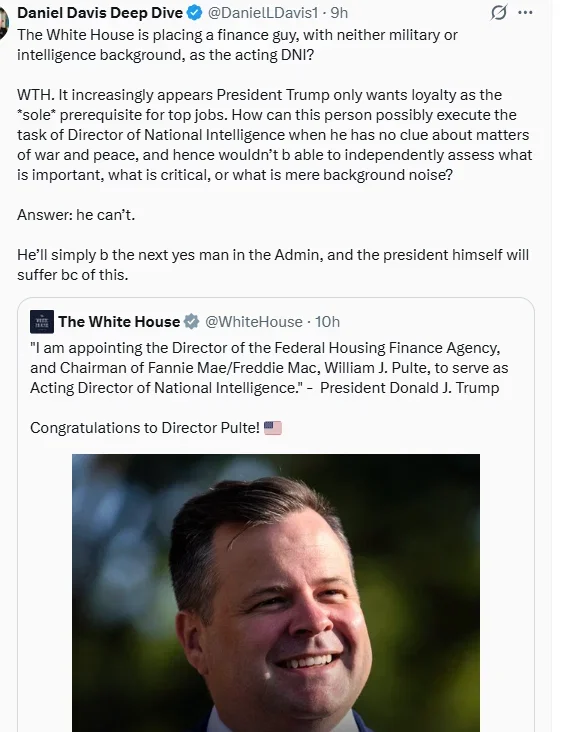Viewport: 565px width, 732px height.
Task: Open the three-dot more options menu
Action: (x=525, y=13)
